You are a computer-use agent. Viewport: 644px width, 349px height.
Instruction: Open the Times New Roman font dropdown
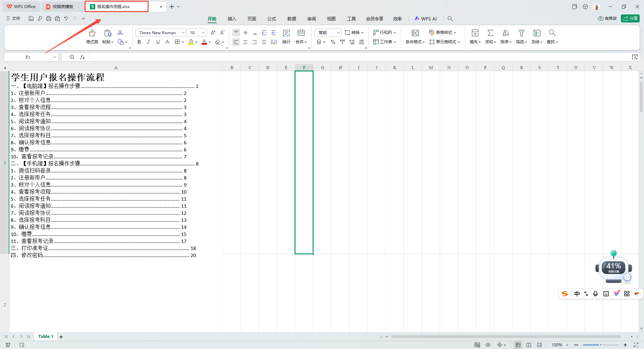tap(183, 33)
